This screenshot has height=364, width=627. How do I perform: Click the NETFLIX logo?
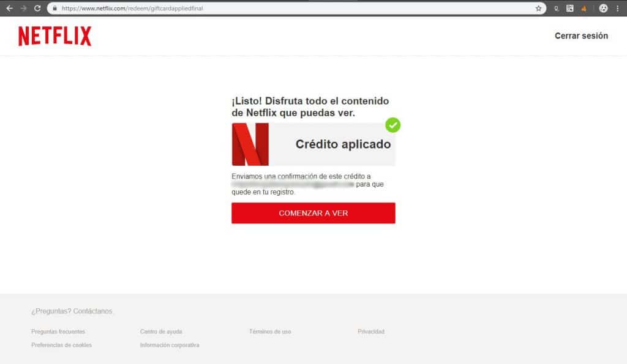point(54,36)
